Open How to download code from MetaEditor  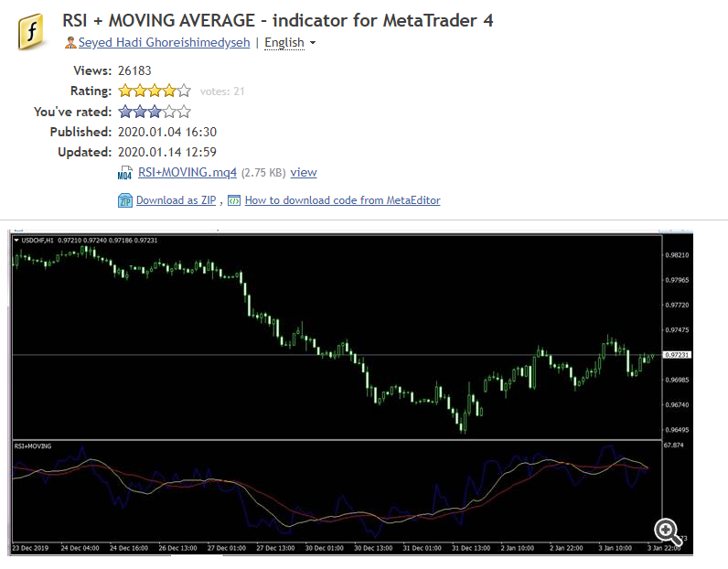[x=343, y=200]
